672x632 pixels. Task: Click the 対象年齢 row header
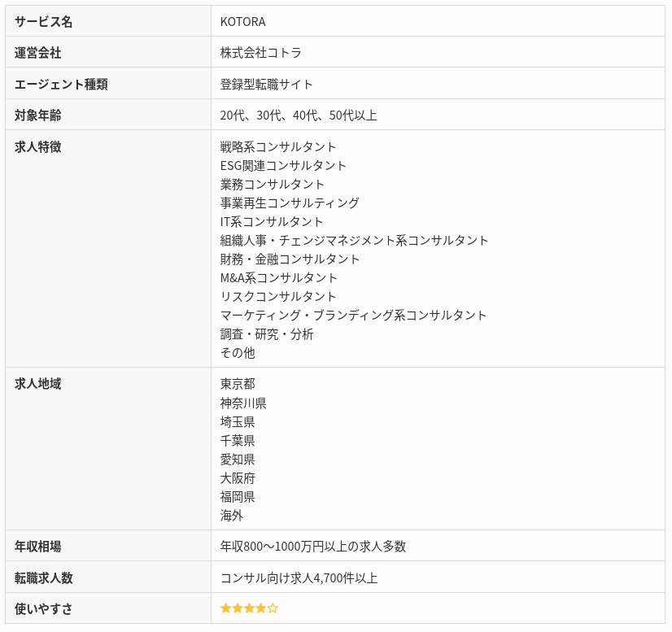click(x=37, y=116)
